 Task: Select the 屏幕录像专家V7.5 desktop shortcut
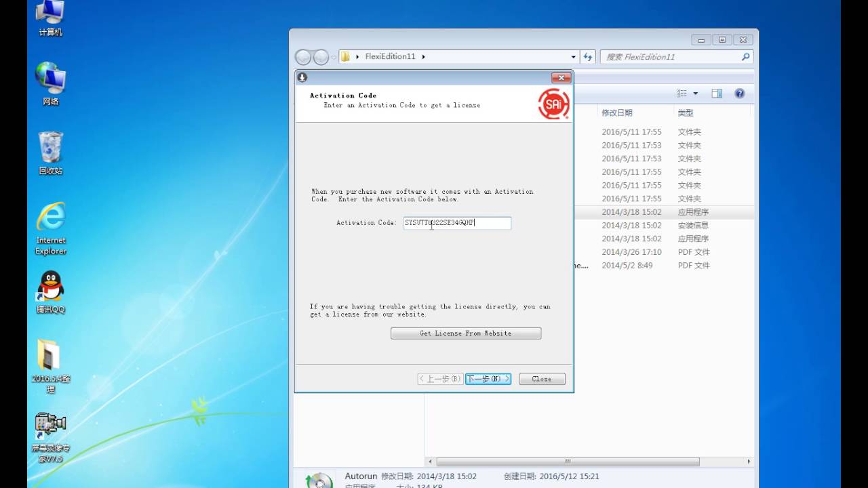tap(50, 437)
